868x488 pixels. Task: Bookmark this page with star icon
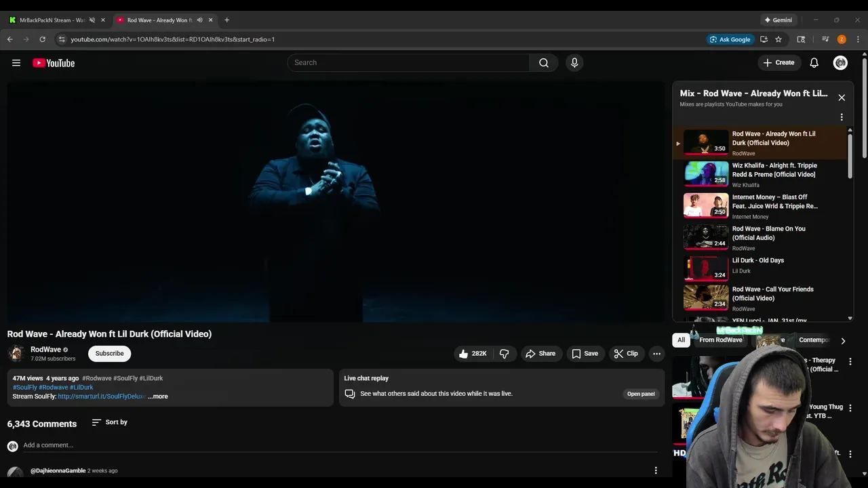click(x=778, y=39)
